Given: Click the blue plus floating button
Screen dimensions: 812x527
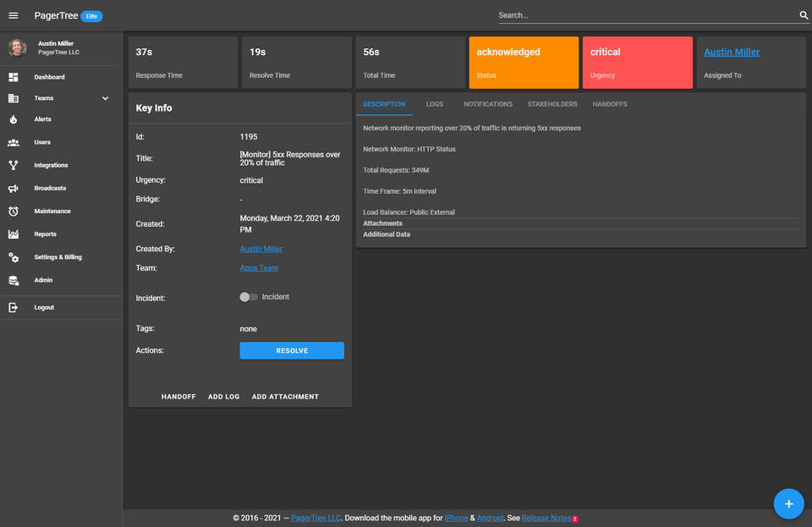Looking at the screenshot, I should [x=788, y=503].
